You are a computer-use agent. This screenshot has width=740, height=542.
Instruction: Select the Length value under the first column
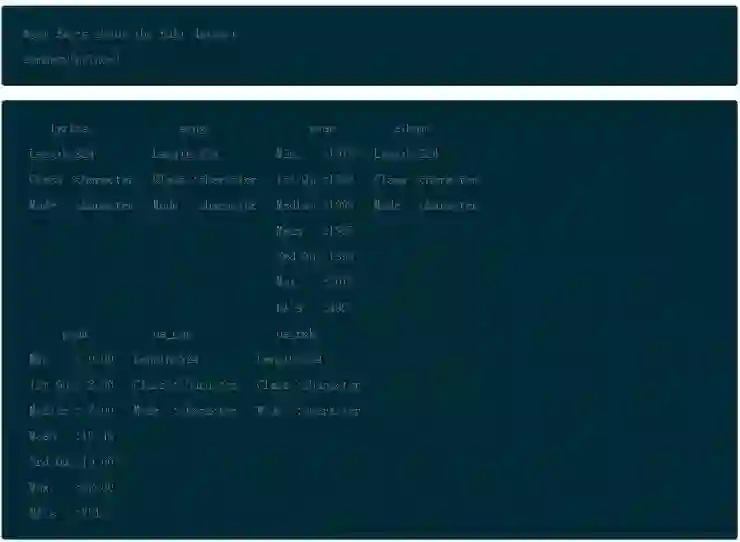coord(62,154)
